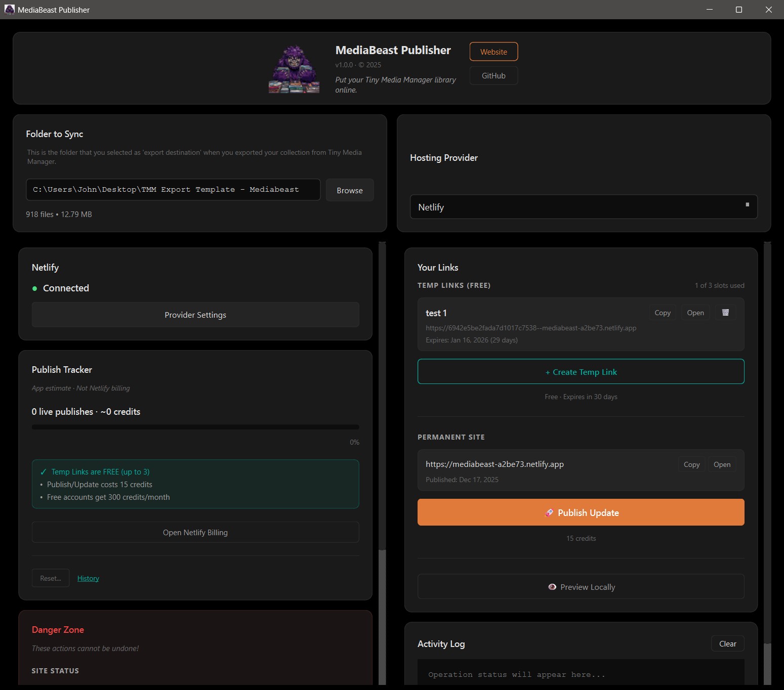The image size is (784, 690).
Task: Delete the test 1 temp link
Action: tap(725, 313)
